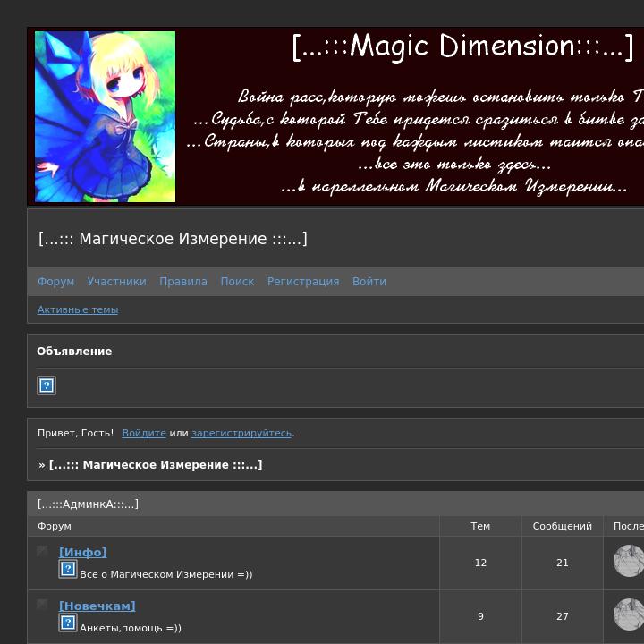Click the [Инфо] forum status icon
The image size is (644, 644).
pyautogui.click(x=42, y=551)
